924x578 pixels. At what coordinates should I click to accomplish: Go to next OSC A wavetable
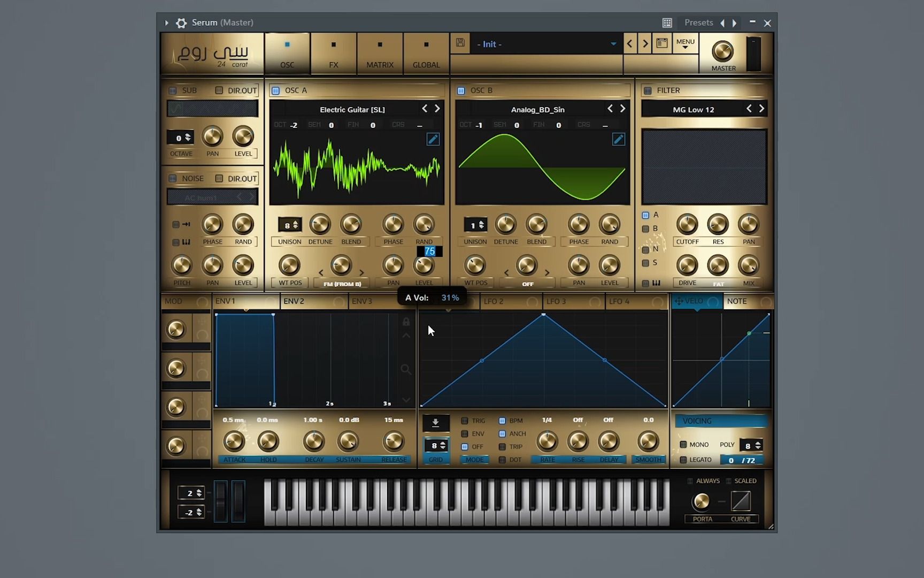437,109
